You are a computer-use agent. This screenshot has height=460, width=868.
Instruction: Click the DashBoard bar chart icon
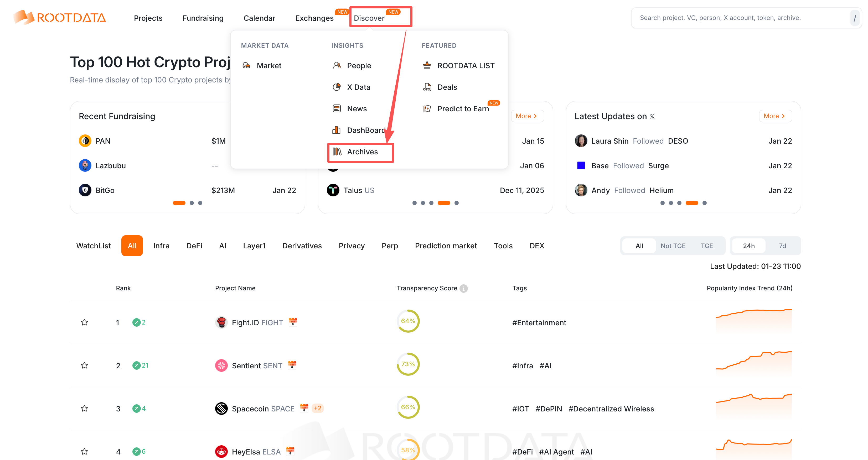(x=337, y=130)
